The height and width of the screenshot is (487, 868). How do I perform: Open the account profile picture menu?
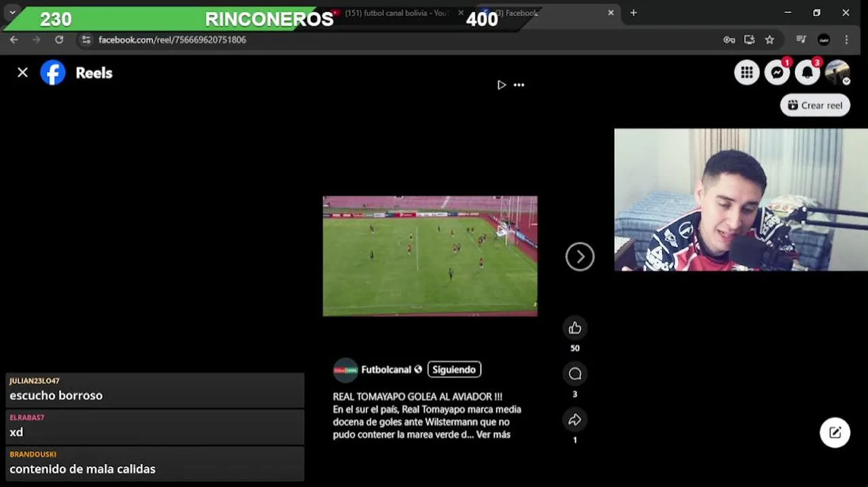(838, 72)
